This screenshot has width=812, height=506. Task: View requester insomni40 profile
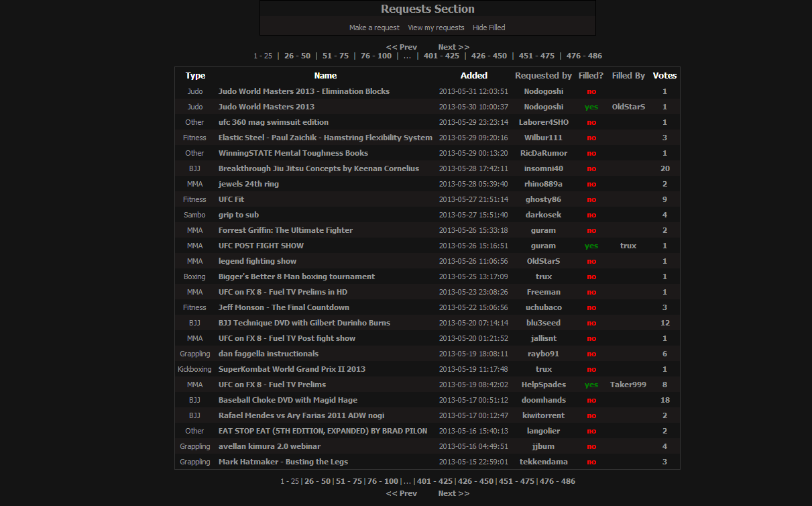(x=543, y=168)
